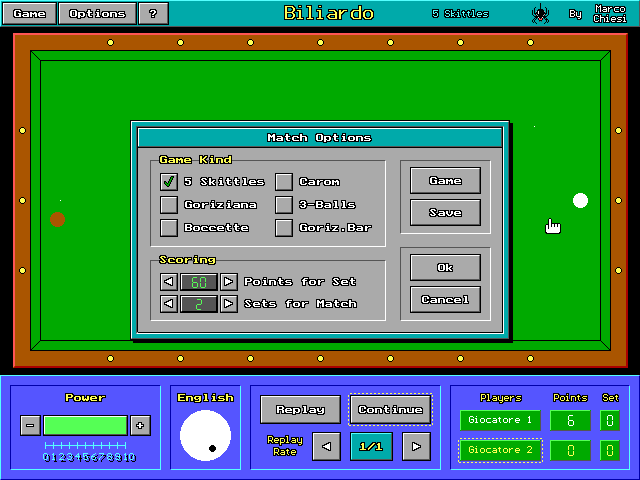Slow the replay rate with left arrow
Viewport: 640px width, 480px height.
coord(327,447)
